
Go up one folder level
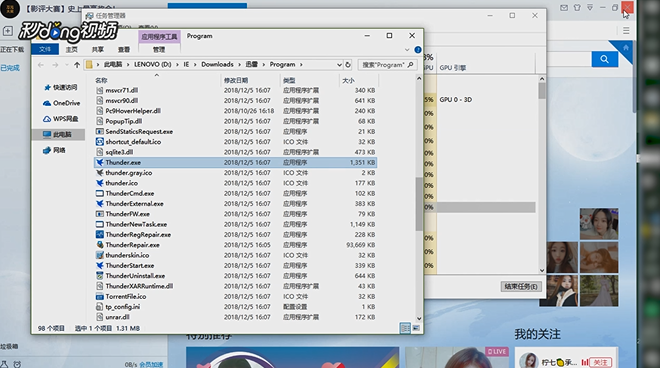coord(77,65)
